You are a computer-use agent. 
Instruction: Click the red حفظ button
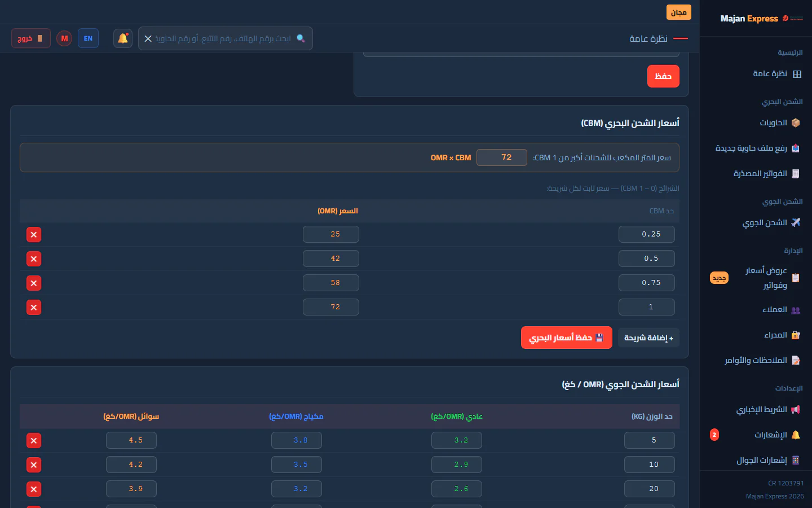pos(663,76)
